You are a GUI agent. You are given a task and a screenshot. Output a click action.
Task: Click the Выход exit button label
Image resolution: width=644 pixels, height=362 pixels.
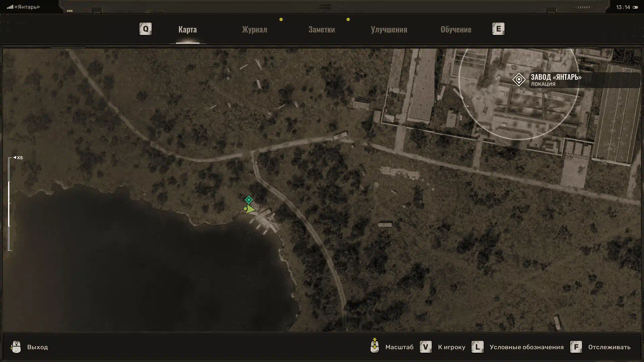pyautogui.click(x=38, y=347)
